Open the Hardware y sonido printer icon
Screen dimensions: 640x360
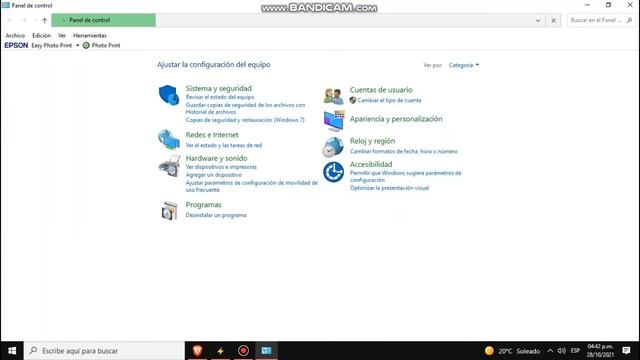click(169, 166)
